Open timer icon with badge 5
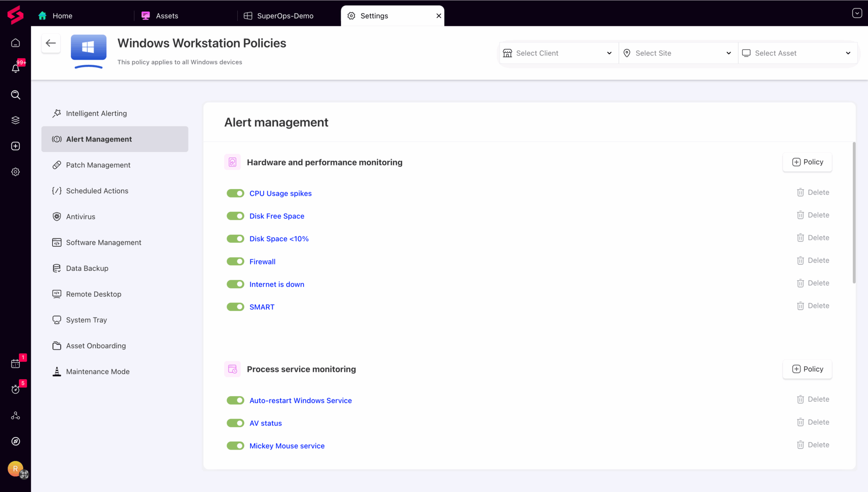This screenshot has height=492, width=868. coord(15,389)
